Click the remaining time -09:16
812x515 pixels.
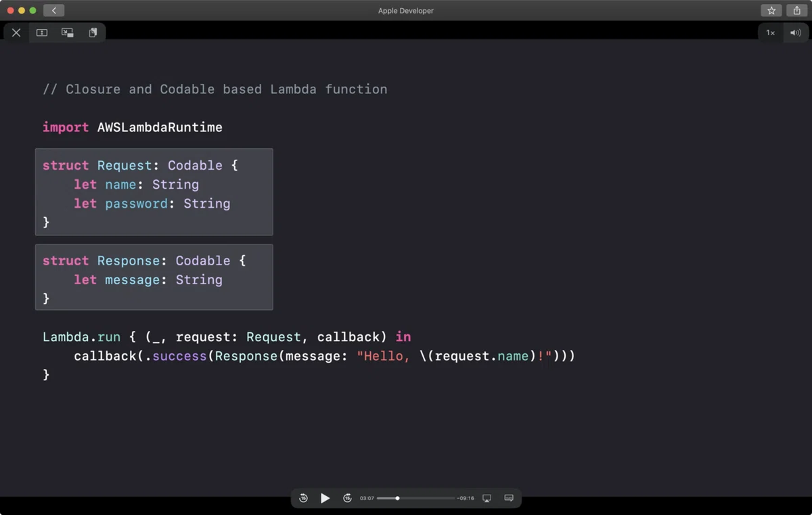(x=466, y=498)
